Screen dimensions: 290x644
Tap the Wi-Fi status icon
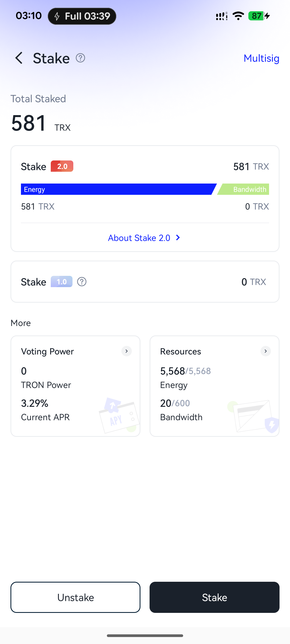(x=238, y=16)
